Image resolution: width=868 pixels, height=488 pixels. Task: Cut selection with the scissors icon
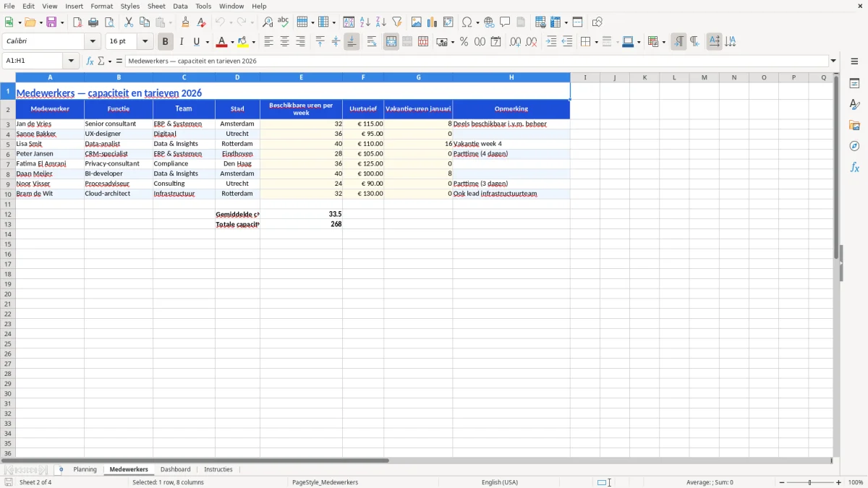click(x=129, y=22)
